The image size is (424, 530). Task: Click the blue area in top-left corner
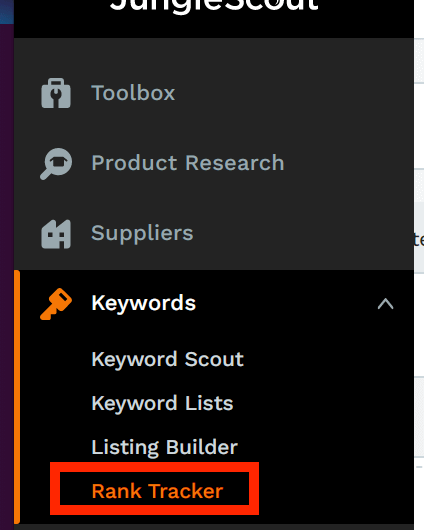point(7,12)
